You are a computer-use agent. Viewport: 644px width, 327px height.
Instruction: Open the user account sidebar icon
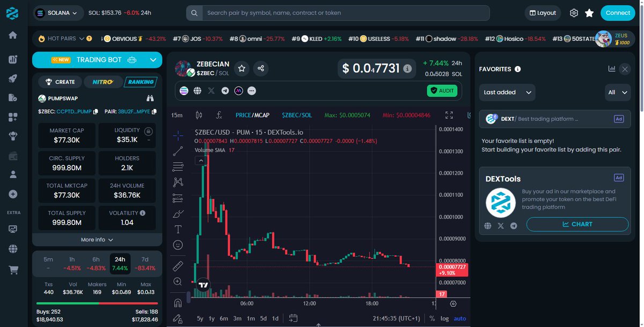click(x=13, y=175)
